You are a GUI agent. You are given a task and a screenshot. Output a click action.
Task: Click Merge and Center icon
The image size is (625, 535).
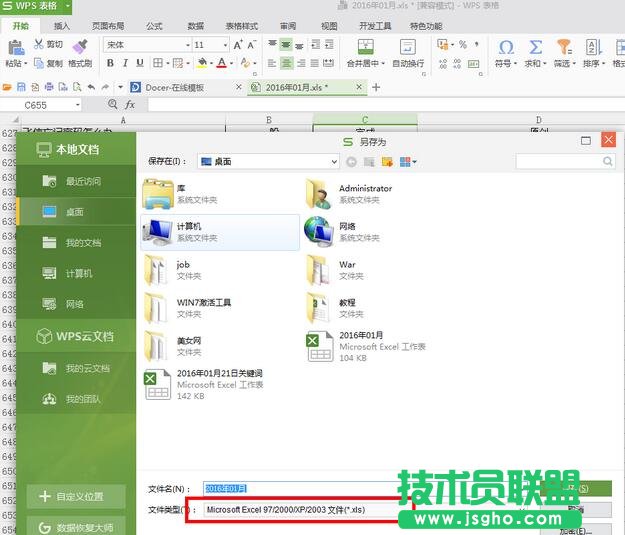[366, 47]
